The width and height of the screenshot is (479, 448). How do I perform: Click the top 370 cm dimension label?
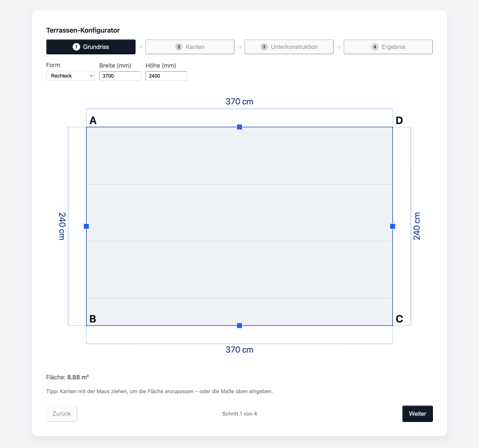point(239,102)
